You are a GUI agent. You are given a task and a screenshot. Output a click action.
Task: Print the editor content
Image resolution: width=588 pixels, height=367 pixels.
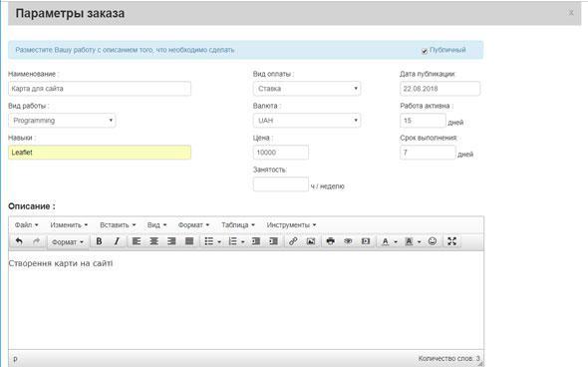pos(330,241)
